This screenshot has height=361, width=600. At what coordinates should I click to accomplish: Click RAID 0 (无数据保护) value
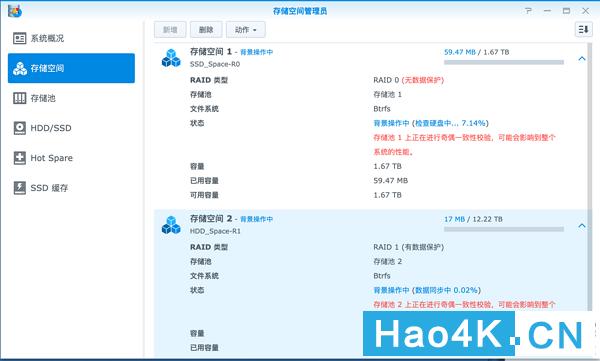pyautogui.click(x=409, y=80)
